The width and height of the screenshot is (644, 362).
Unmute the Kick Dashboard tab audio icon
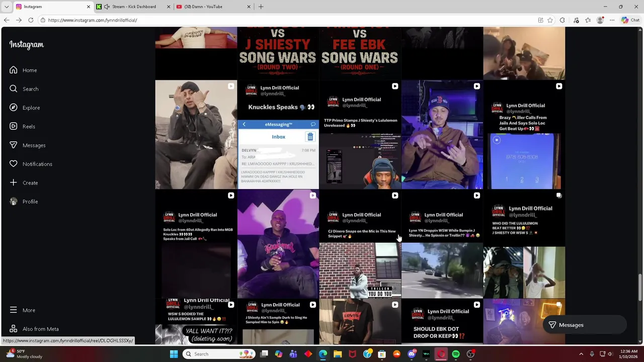pyautogui.click(x=107, y=7)
